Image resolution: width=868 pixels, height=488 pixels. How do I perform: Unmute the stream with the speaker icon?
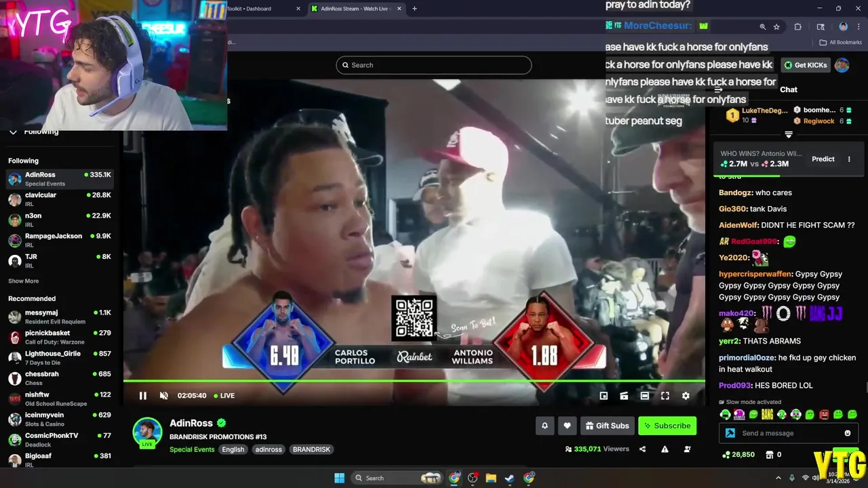point(163,396)
